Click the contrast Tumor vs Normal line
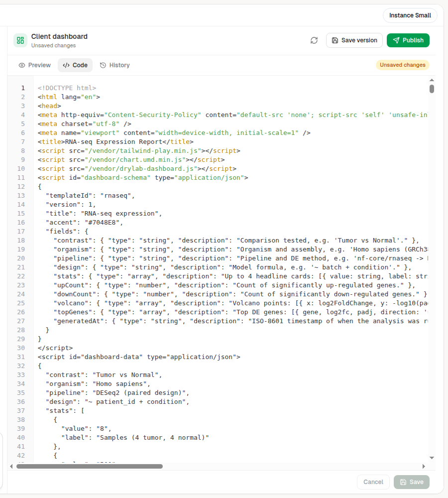The height and width of the screenshot is (498, 448). [x=104, y=375]
